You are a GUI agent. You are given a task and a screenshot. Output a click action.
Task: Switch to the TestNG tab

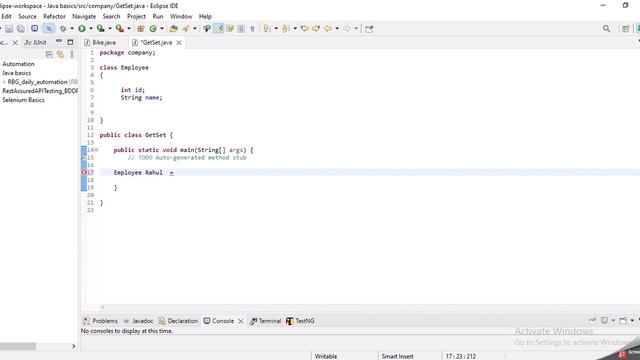[300, 321]
